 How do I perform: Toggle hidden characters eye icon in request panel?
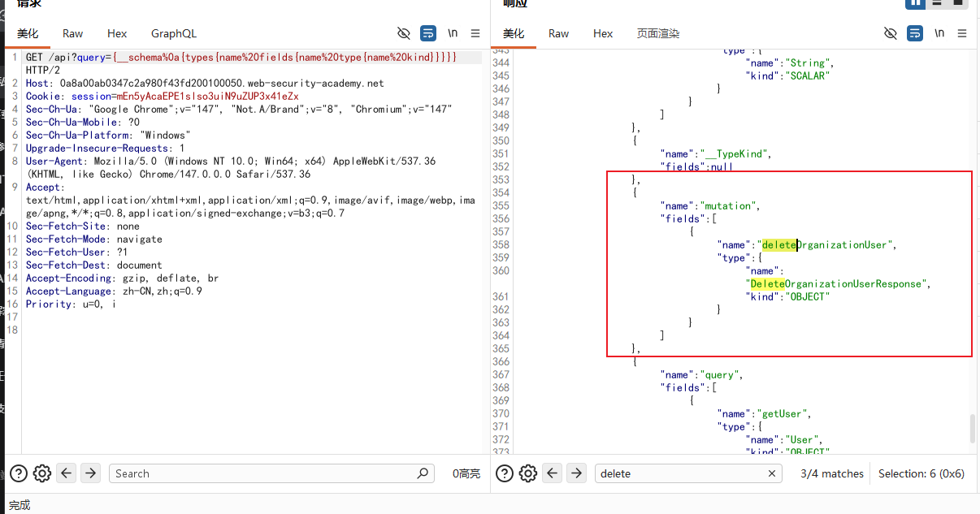pyautogui.click(x=404, y=33)
